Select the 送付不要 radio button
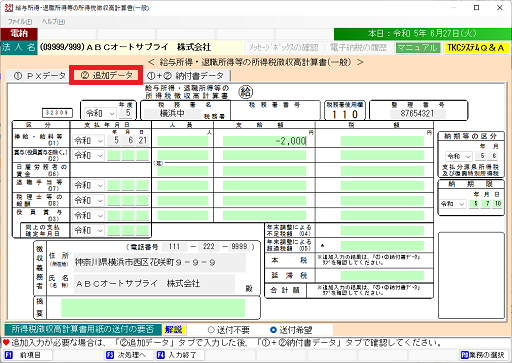Viewport: 512px width, 363px height. click(x=211, y=330)
